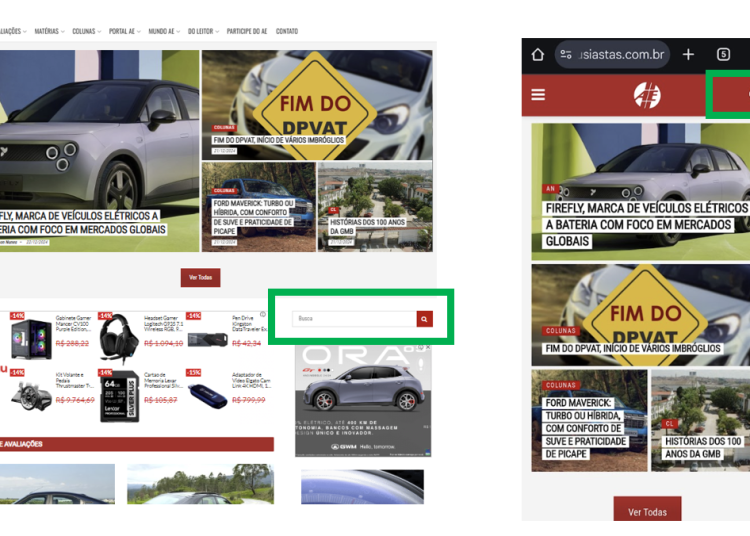Open the mobile hamburger menu
Viewport: 750px width, 536px height.
point(538,95)
